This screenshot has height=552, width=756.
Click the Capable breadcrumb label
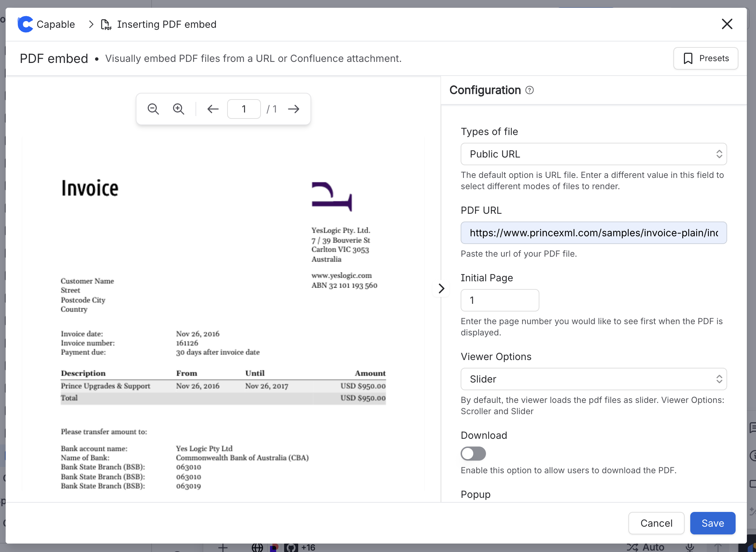pos(56,25)
